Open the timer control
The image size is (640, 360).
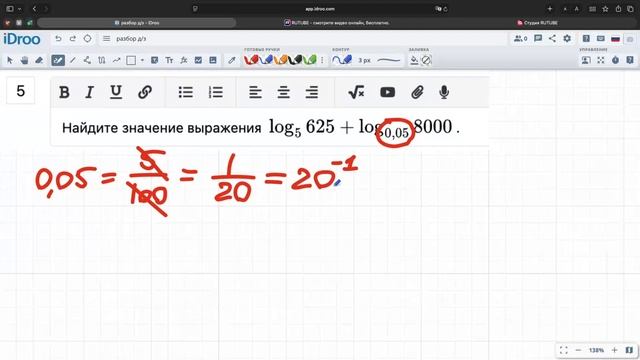point(616,60)
